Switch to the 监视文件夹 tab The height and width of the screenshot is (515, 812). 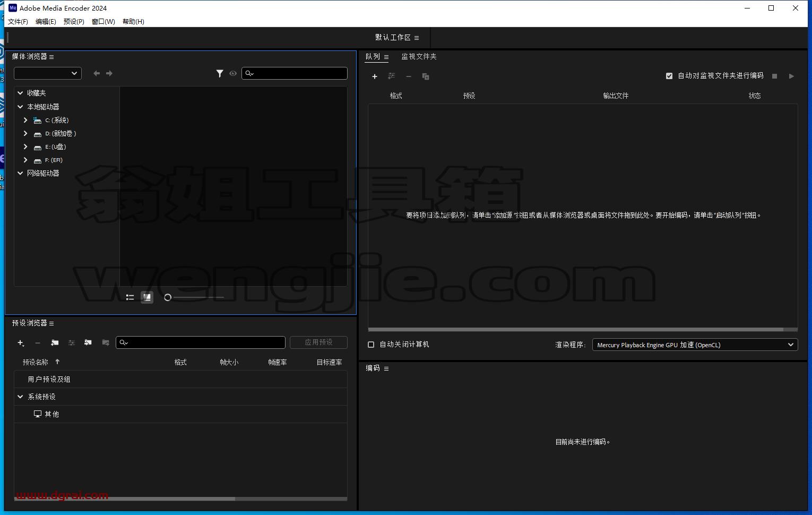pos(419,57)
